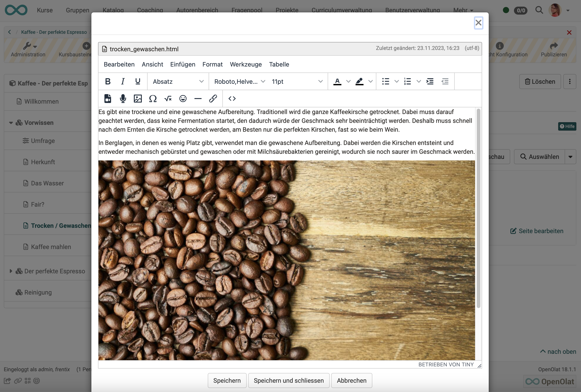Insert a horizontal line with the line icon
Image resolution: width=581 pixels, height=392 pixels.
pos(198,98)
